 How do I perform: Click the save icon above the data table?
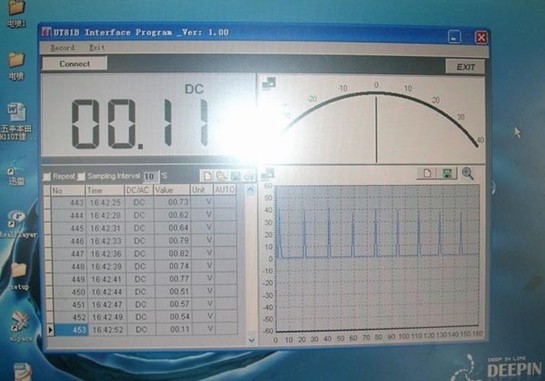tap(235, 176)
